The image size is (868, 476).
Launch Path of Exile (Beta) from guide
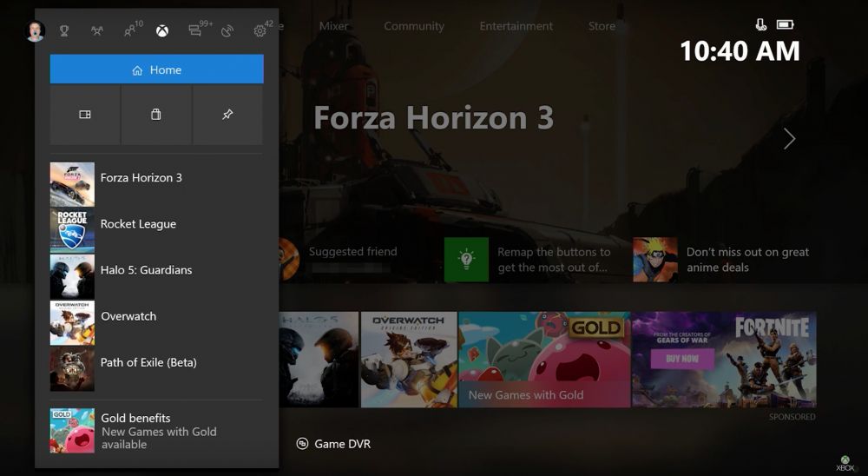pyautogui.click(x=156, y=369)
